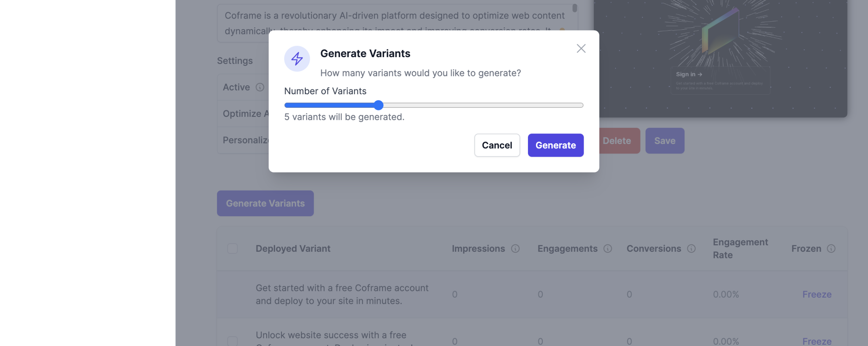Click the Frozen column info icon
This screenshot has height=346, width=868.
(x=831, y=248)
